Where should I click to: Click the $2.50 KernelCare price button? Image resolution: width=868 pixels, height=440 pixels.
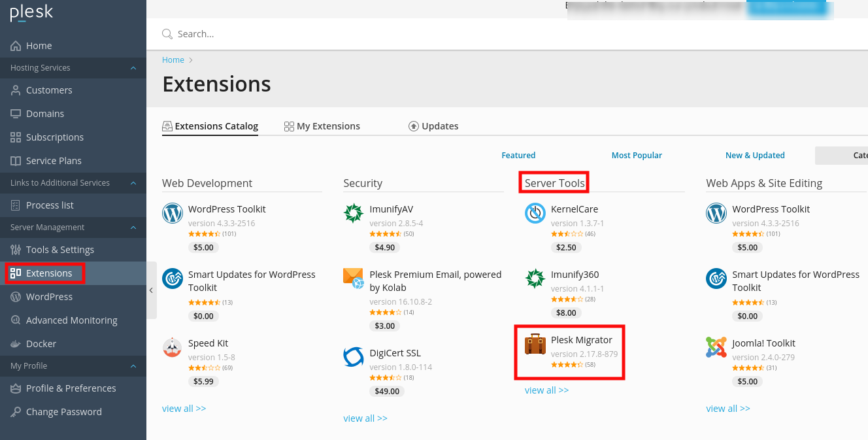point(566,247)
